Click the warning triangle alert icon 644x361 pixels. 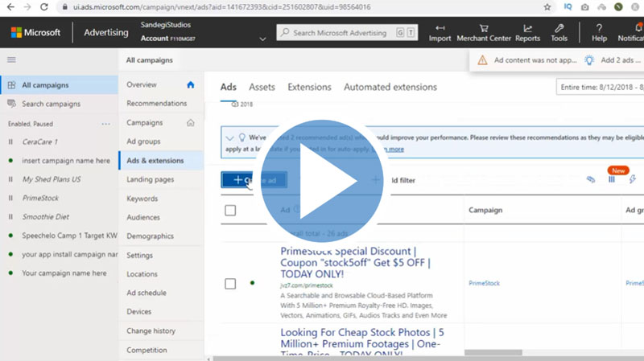[482, 60]
